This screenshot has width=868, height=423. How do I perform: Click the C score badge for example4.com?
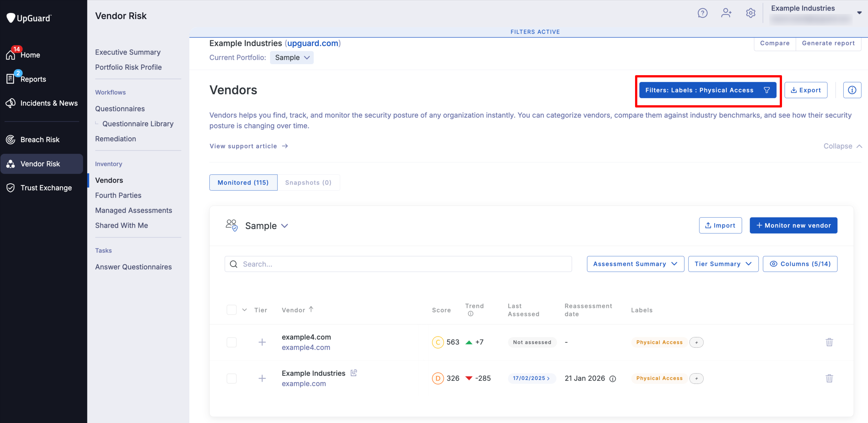[437, 342]
